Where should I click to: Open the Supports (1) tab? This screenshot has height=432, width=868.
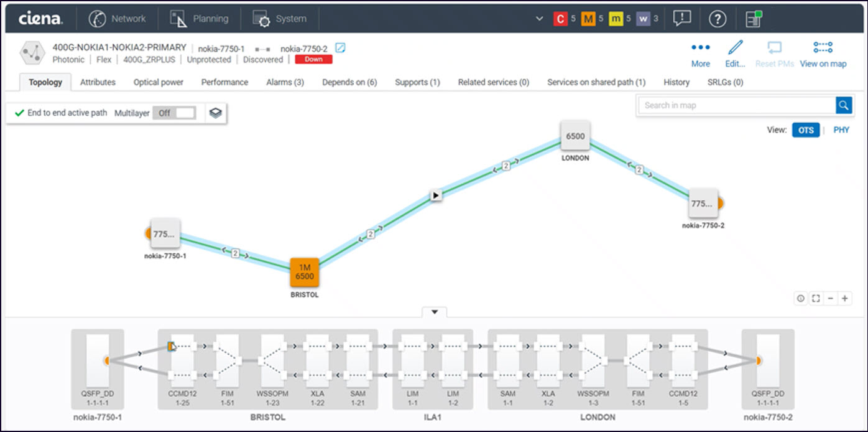coord(417,82)
